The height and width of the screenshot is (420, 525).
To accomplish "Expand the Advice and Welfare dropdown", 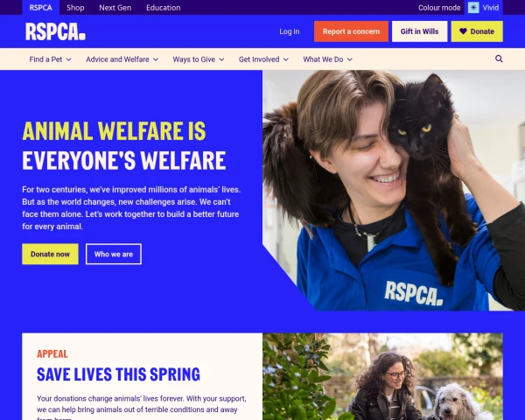I will coord(122,59).
